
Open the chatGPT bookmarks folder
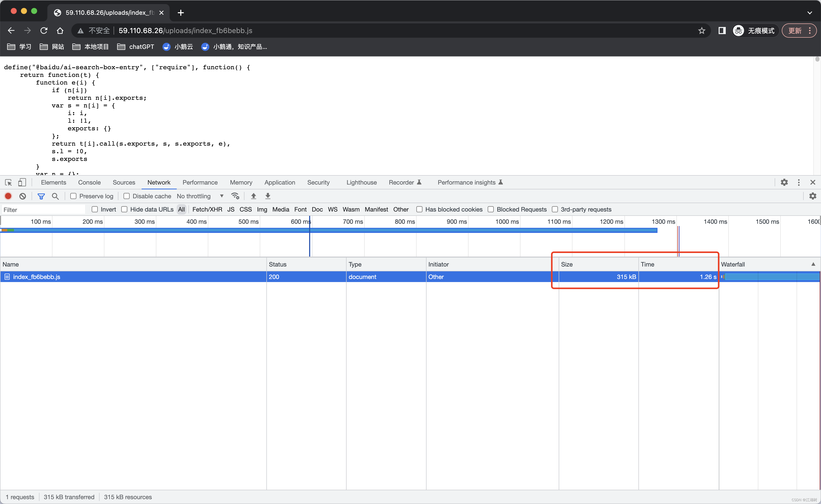tap(136, 47)
